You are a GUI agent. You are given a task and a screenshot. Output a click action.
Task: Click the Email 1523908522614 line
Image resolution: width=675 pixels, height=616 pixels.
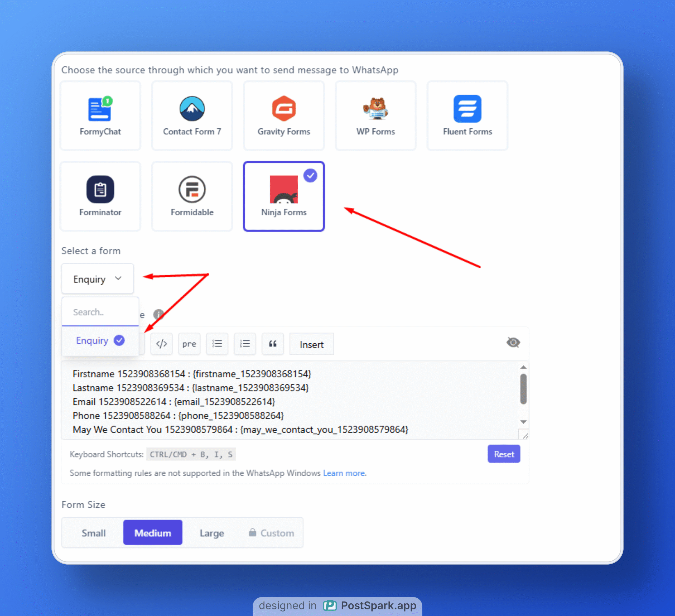(174, 401)
